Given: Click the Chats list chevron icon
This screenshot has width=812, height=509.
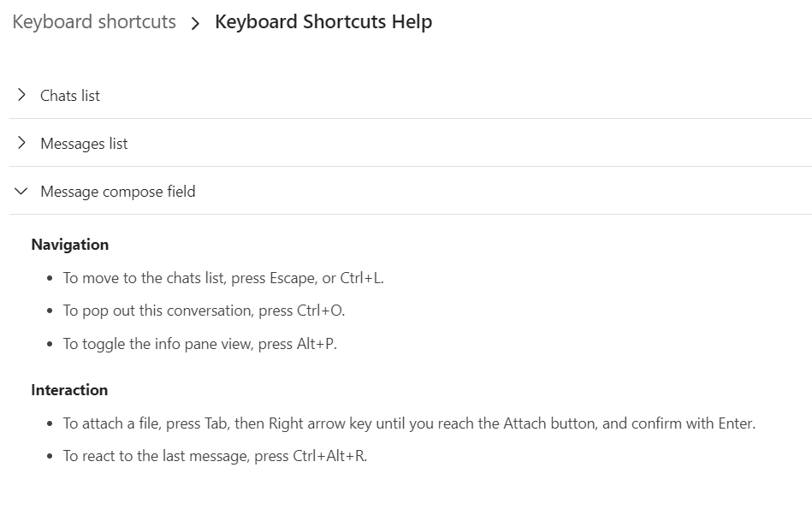Looking at the screenshot, I should click(21, 95).
